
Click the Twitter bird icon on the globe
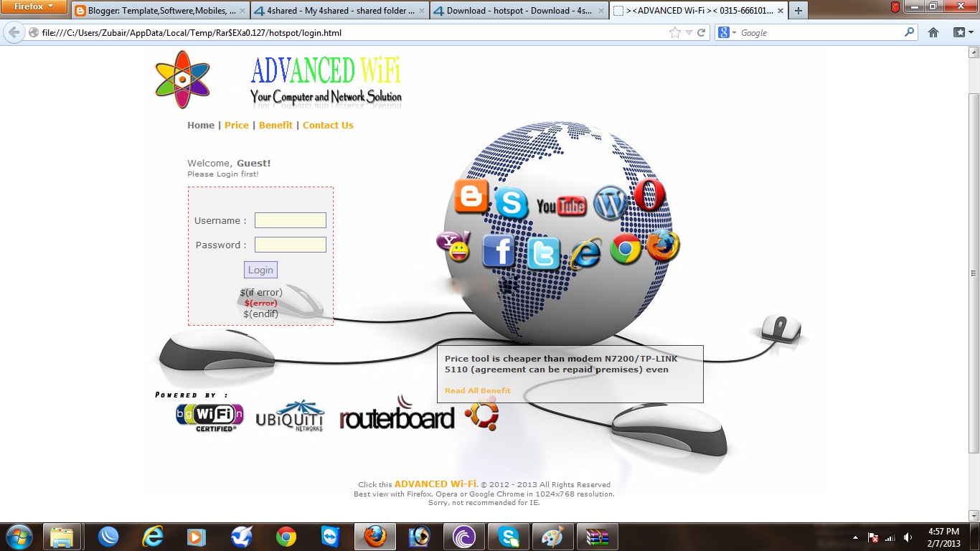(543, 253)
